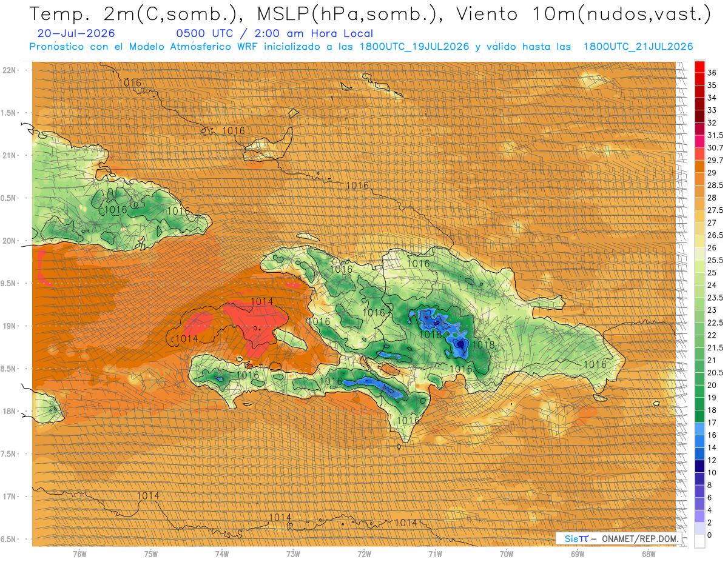Click '1800UTC_19JUL2026' initialization time

414,47
